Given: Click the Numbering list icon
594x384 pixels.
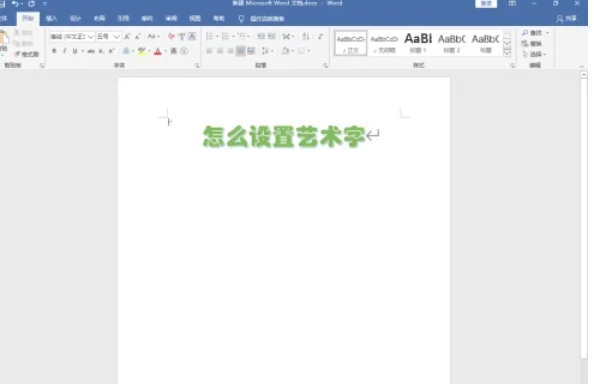Looking at the screenshot, I should (226, 36).
